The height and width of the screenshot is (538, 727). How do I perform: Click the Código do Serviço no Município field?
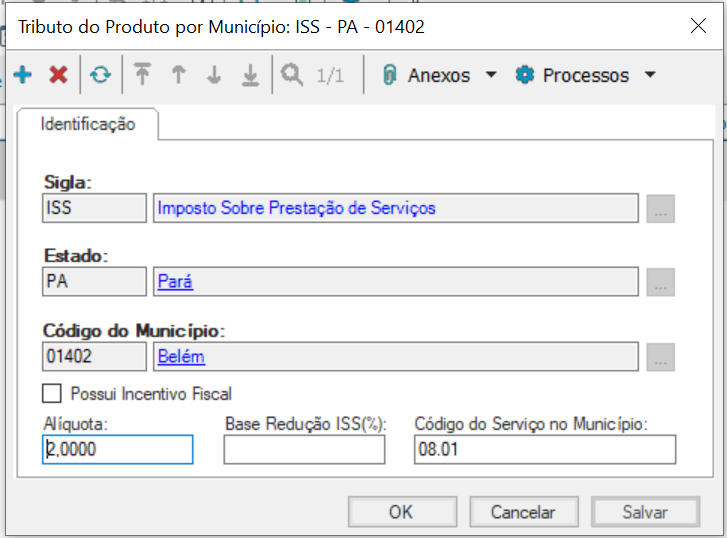pyautogui.click(x=545, y=449)
